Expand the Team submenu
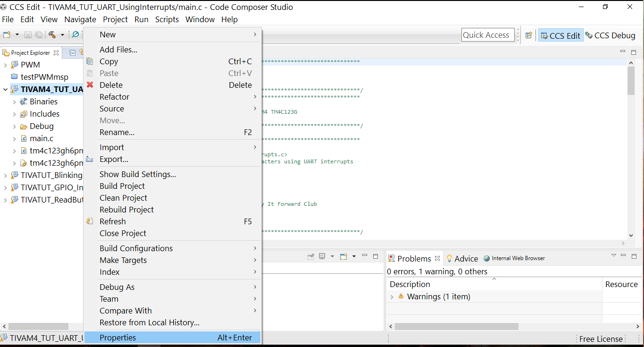 point(172,299)
